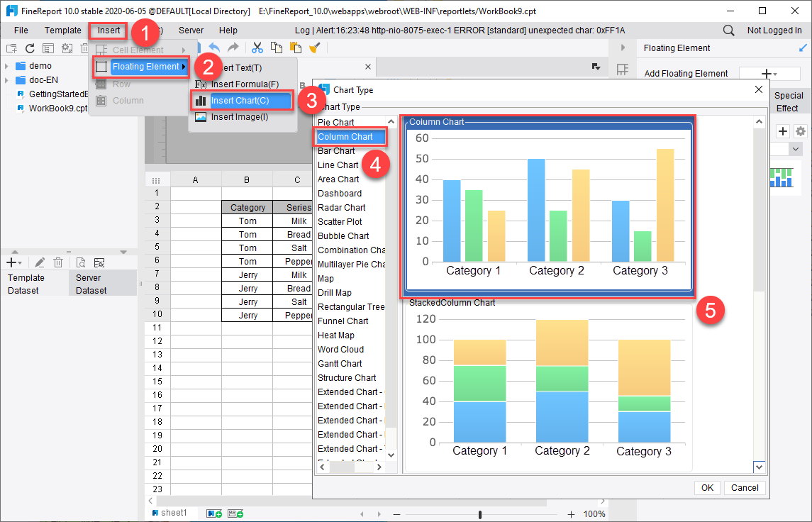Click the Add dataset plus icon
The image size is (812, 522).
(x=11, y=262)
